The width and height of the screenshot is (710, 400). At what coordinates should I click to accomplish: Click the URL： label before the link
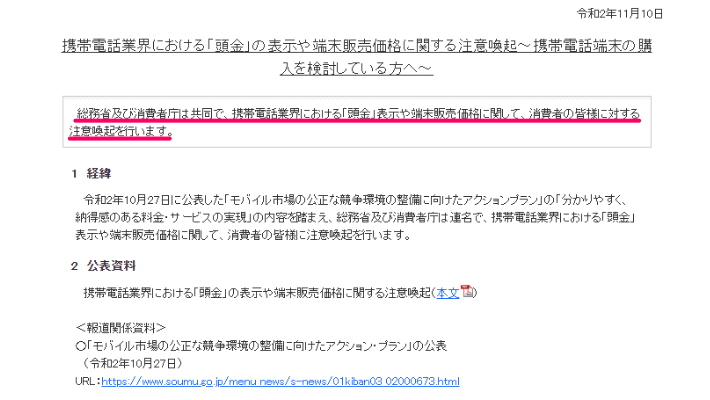(88, 381)
